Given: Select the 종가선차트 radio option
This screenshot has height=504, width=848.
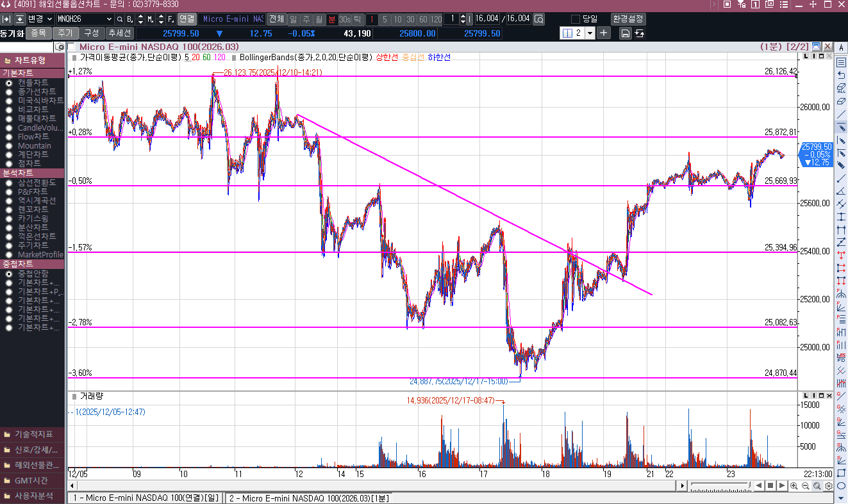Looking at the screenshot, I should click(x=9, y=92).
